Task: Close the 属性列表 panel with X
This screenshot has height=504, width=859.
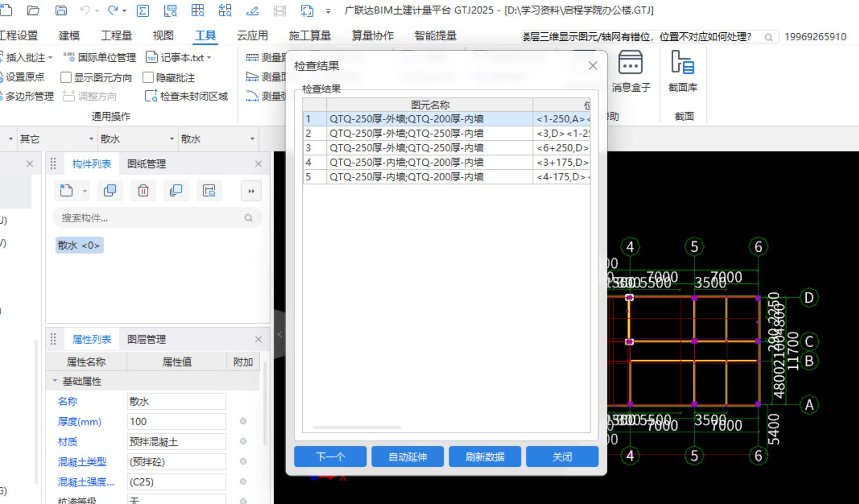Action: tap(258, 339)
